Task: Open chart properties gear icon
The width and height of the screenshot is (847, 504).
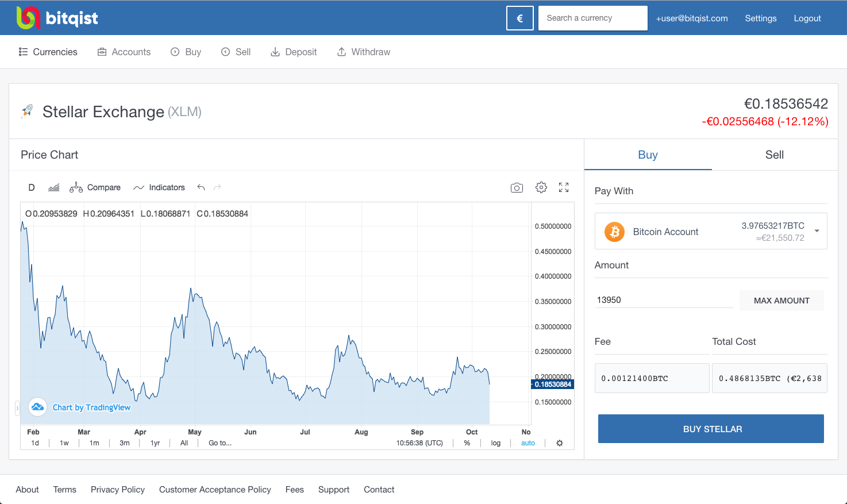Action: point(541,187)
